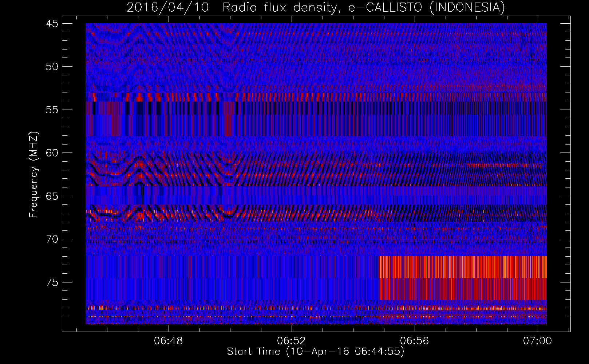Image resolution: width=589 pixels, height=364 pixels.
Task: Click the 70 frequency tick label
Action: (x=52, y=239)
